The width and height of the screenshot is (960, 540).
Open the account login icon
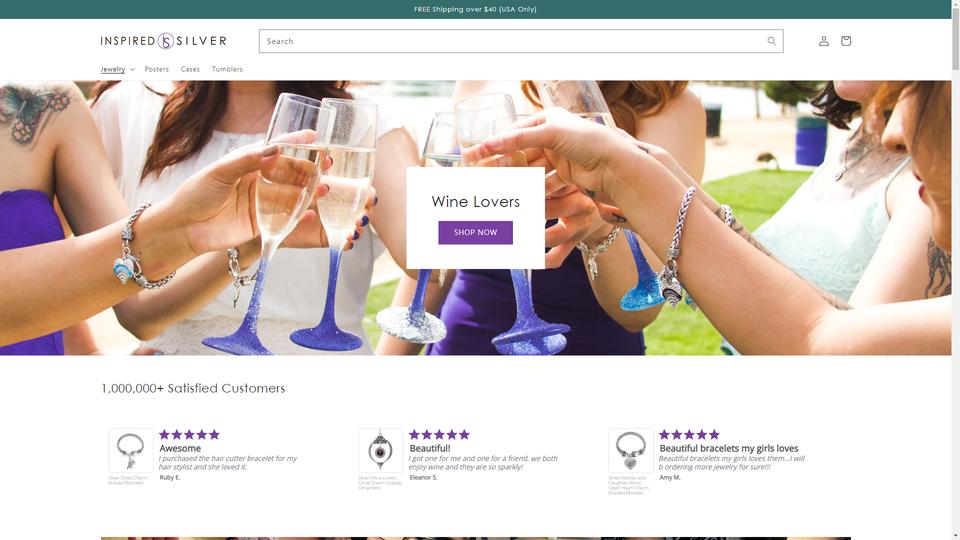click(823, 41)
